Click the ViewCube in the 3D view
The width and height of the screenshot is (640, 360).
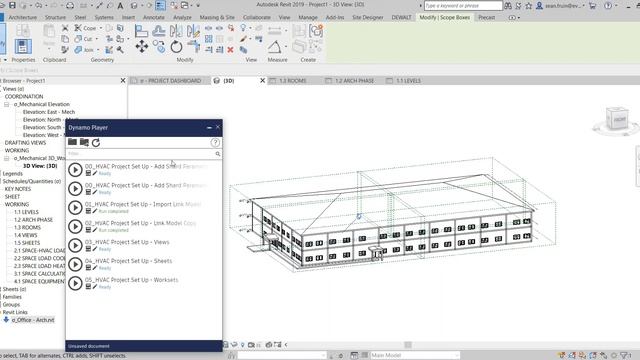617,120
